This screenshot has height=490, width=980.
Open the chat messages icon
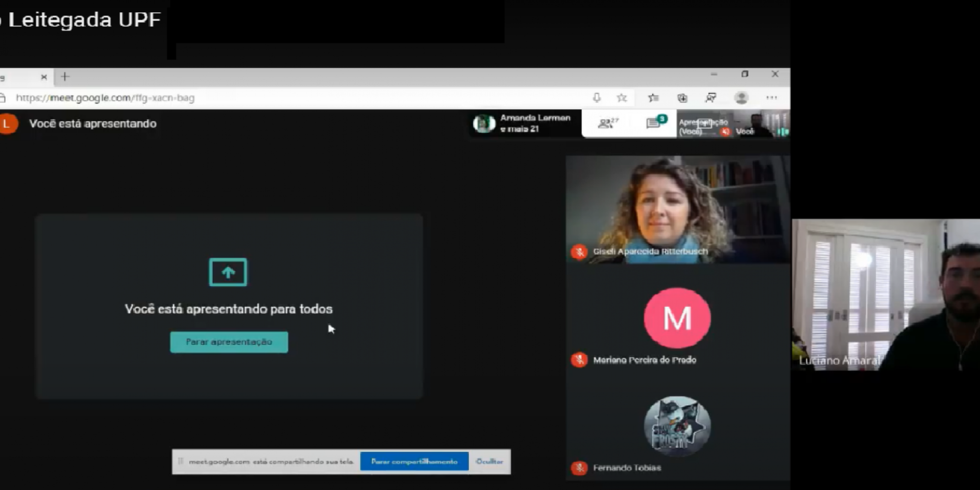[x=655, y=123]
